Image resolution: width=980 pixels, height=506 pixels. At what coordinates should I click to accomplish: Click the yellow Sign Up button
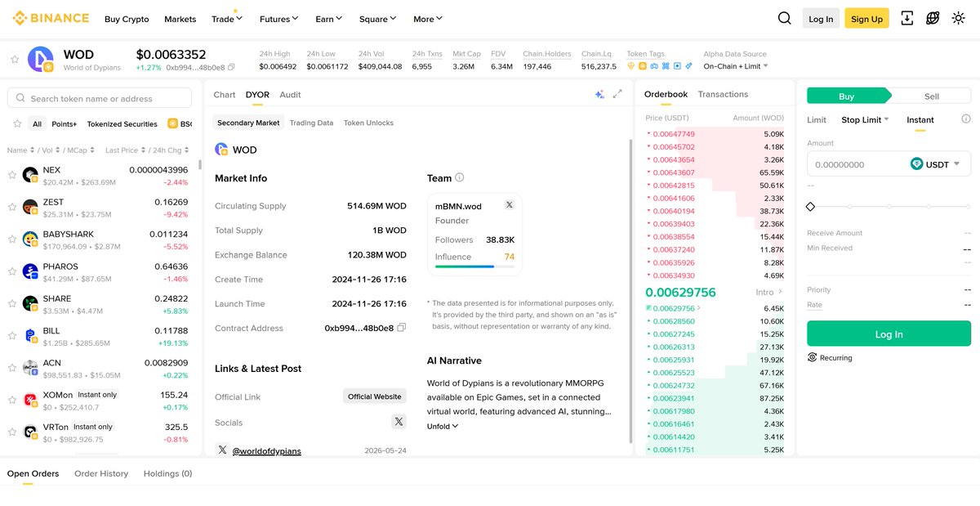(x=866, y=19)
